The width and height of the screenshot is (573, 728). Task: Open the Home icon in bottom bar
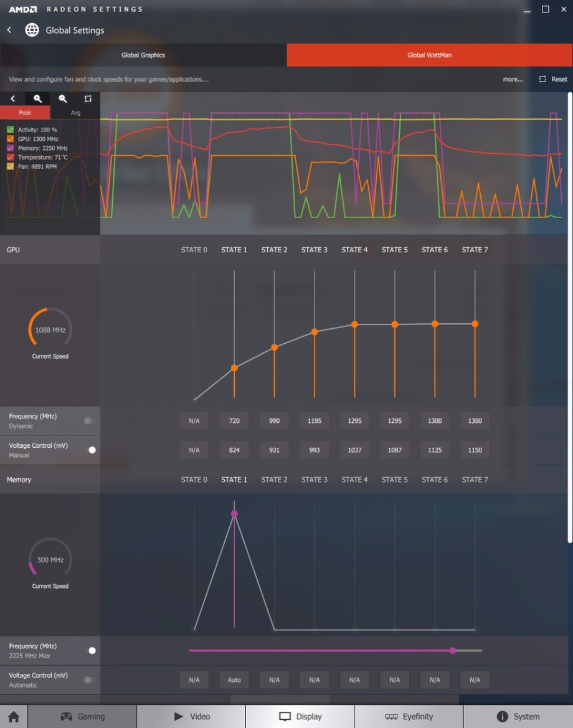click(14, 716)
